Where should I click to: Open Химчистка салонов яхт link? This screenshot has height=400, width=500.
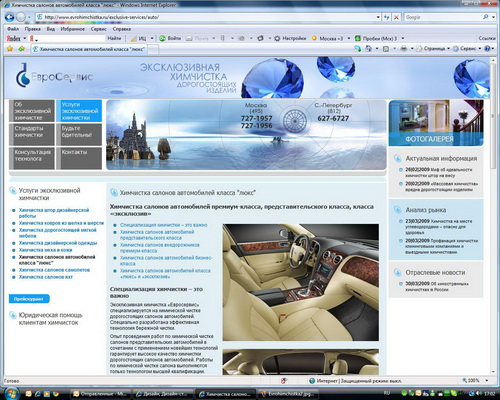coord(46,277)
